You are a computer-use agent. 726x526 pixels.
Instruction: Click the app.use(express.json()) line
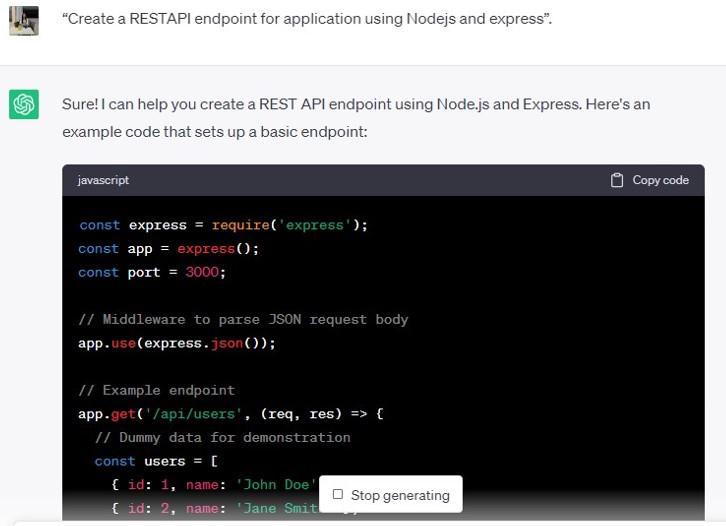tap(176, 343)
